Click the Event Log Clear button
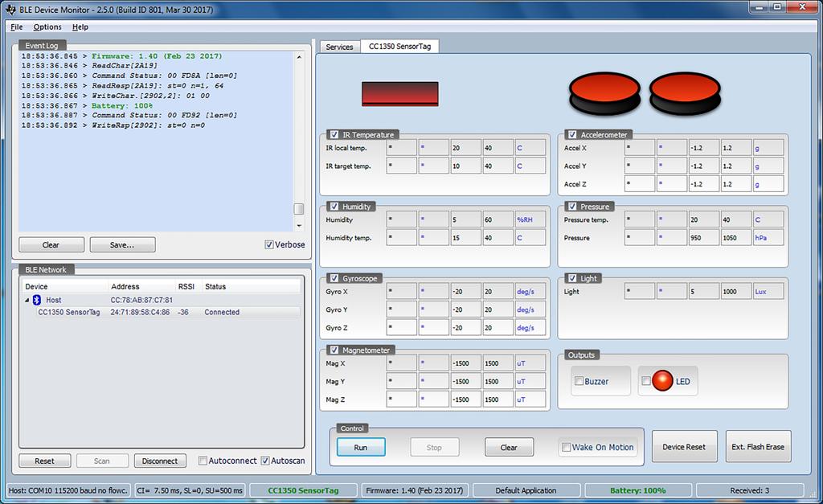The image size is (823, 504). coord(51,244)
